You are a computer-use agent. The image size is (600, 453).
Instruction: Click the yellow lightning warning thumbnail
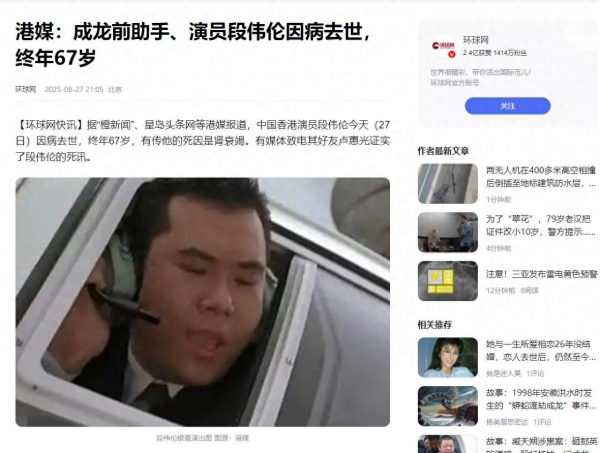[x=448, y=281]
